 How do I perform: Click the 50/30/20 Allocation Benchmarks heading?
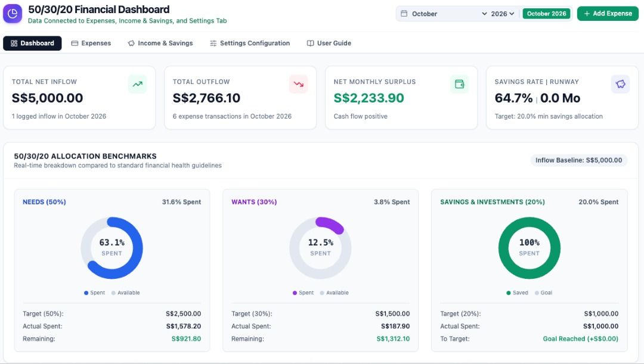pyautogui.click(x=85, y=156)
